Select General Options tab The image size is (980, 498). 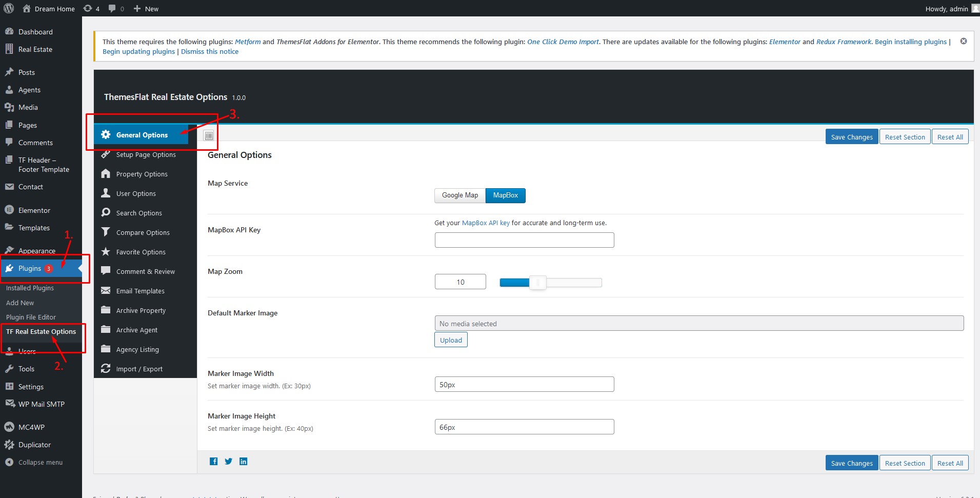(x=141, y=135)
